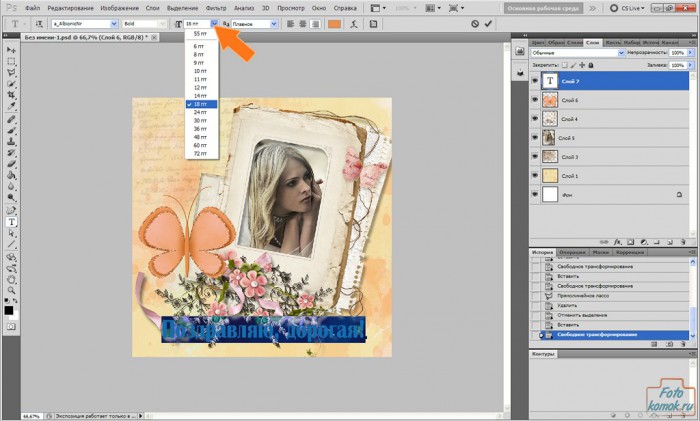The image size is (700, 421).
Task: Select the Move tool in the toolbox
Action: click(11, 49)
